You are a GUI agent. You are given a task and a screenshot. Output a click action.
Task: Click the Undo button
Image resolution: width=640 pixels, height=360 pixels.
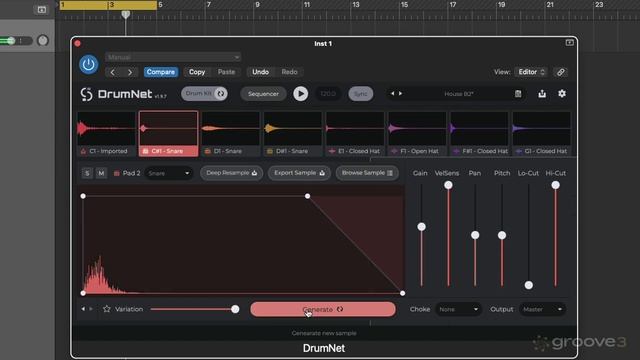pos(260,72)
